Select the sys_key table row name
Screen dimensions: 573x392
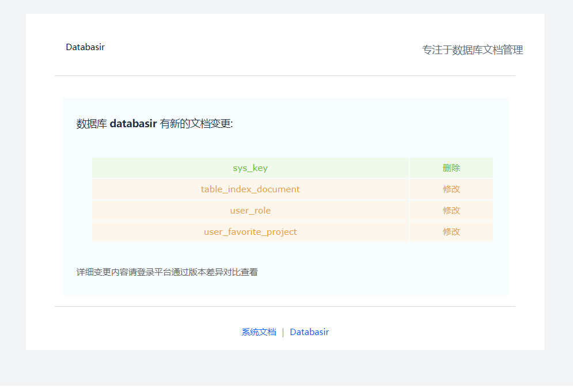pyautogui.click(x=250, y=168)
